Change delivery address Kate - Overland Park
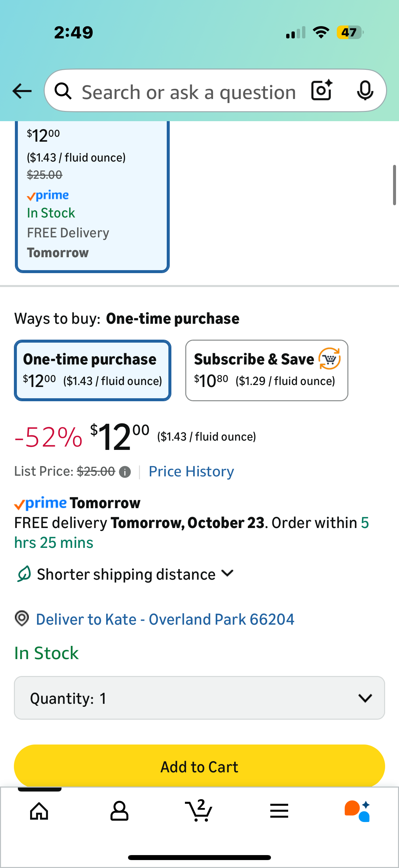Viewport: 399px width, 868px height. pos(165,619)
